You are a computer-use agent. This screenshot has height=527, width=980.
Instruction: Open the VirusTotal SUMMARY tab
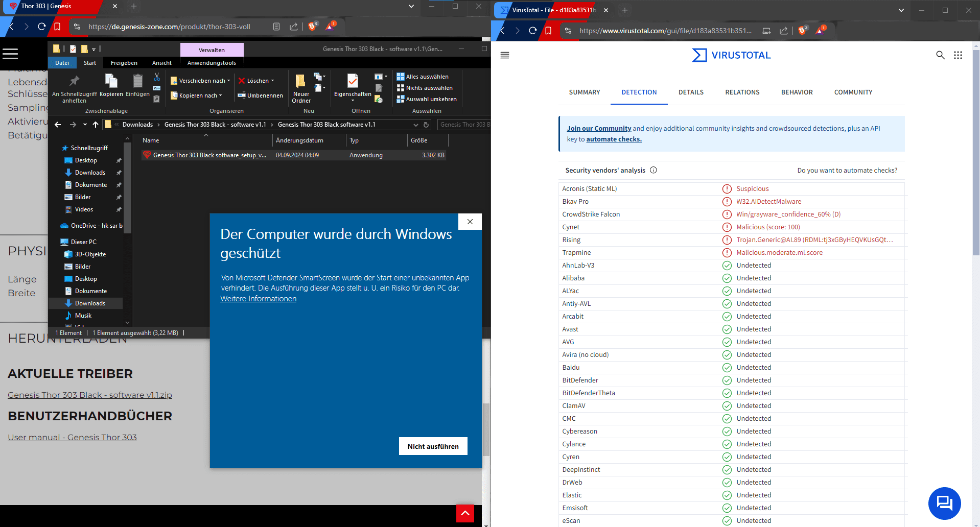click(585, 92)
